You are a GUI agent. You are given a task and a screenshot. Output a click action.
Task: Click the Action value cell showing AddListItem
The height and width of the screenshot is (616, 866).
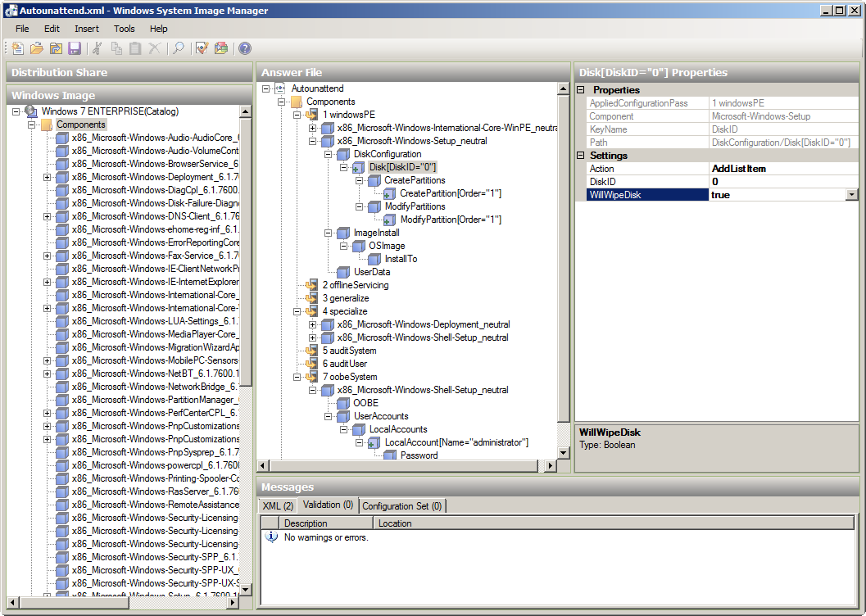pos(783,169)
